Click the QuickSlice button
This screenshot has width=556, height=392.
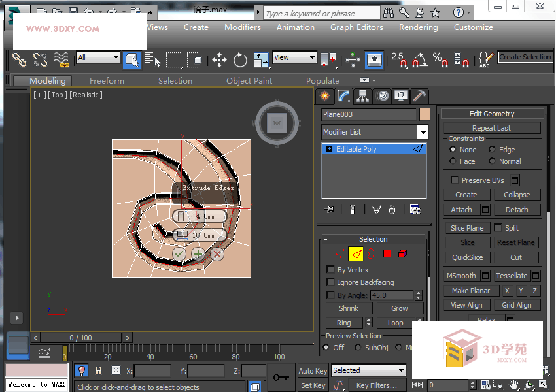[x=467, y=257]
